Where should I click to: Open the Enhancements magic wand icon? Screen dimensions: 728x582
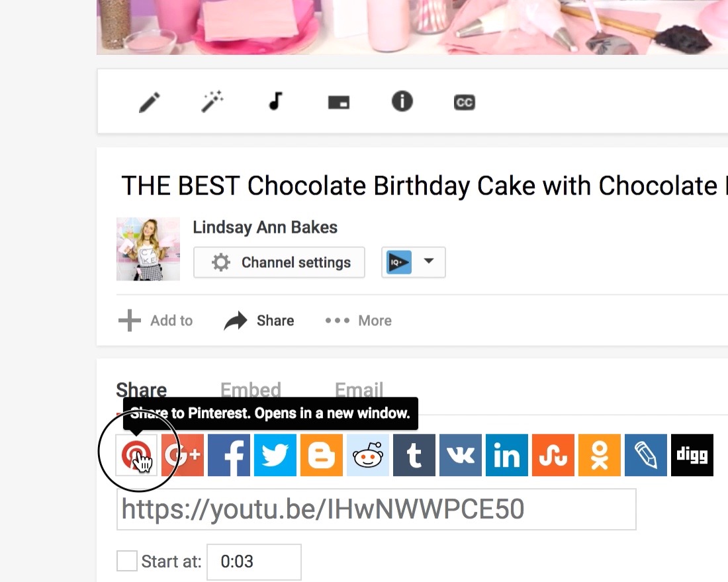[212, 101]
